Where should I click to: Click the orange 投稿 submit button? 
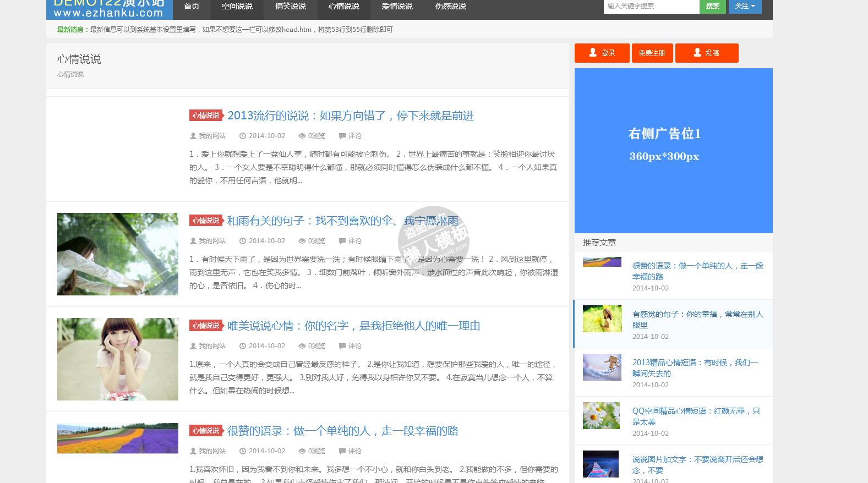[707, 53]
